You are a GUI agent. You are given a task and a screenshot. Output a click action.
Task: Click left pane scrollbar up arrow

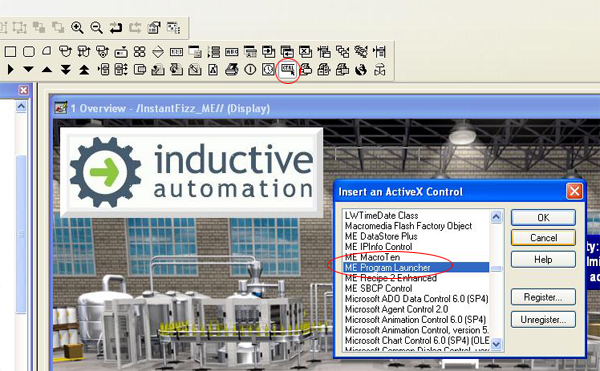pyautogui.click(x=21, y=106)
